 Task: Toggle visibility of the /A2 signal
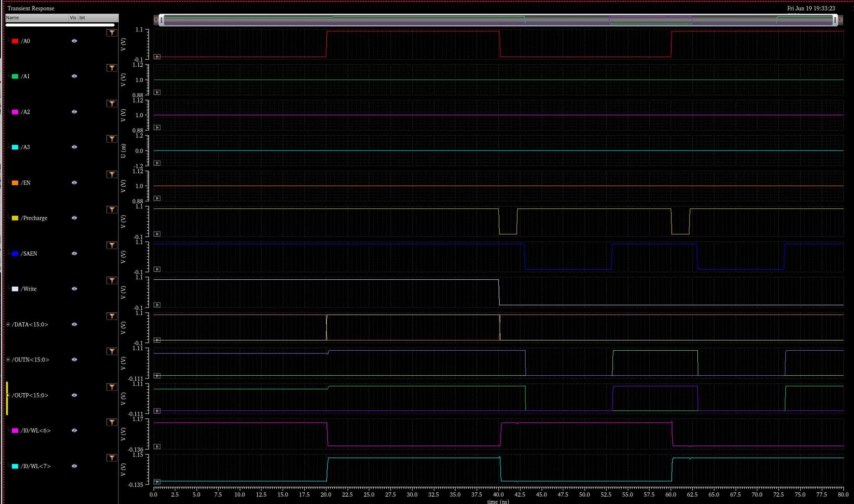point(74,112)
